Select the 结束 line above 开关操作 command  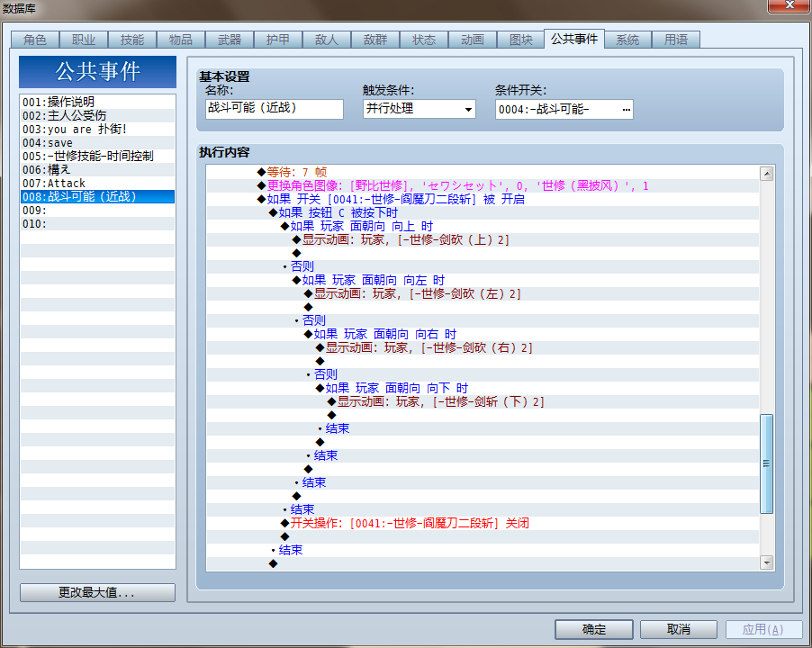[x=483, y=509]
